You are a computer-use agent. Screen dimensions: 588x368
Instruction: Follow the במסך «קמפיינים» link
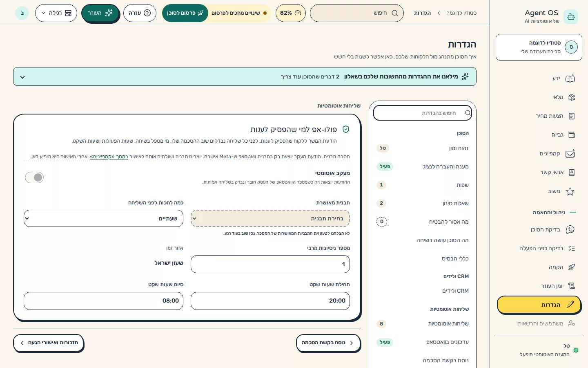point(109,157)
